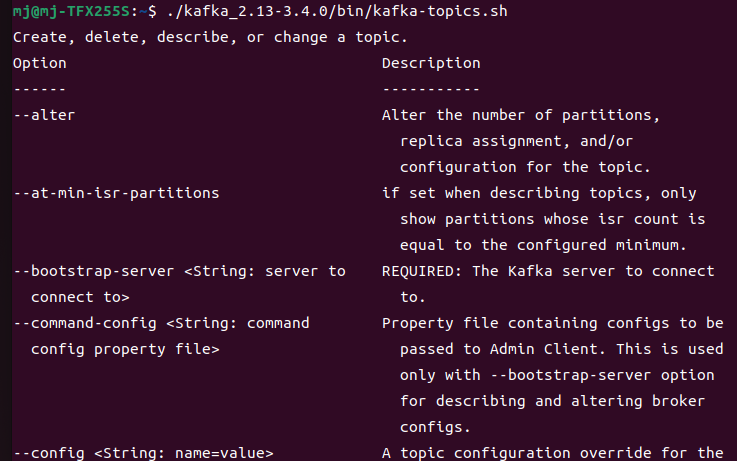
Task: Click 'replica assignment, and/or' line
Action: coord(516,141)
